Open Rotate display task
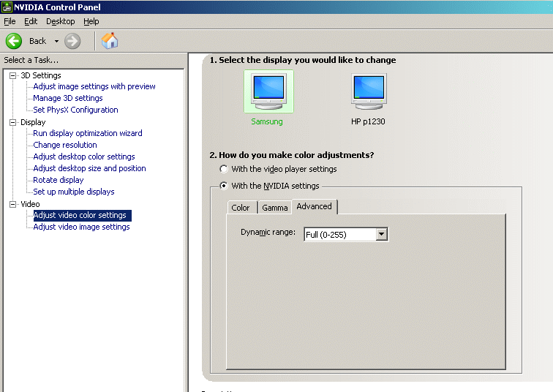This screenshot has width=553, height=392. 59,180
